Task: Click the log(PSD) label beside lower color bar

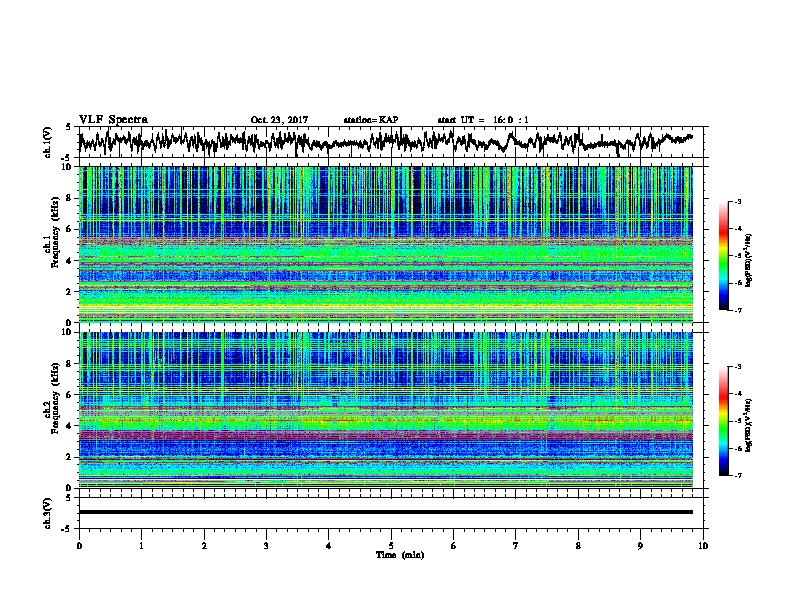Action: click(x=749, y=425)
